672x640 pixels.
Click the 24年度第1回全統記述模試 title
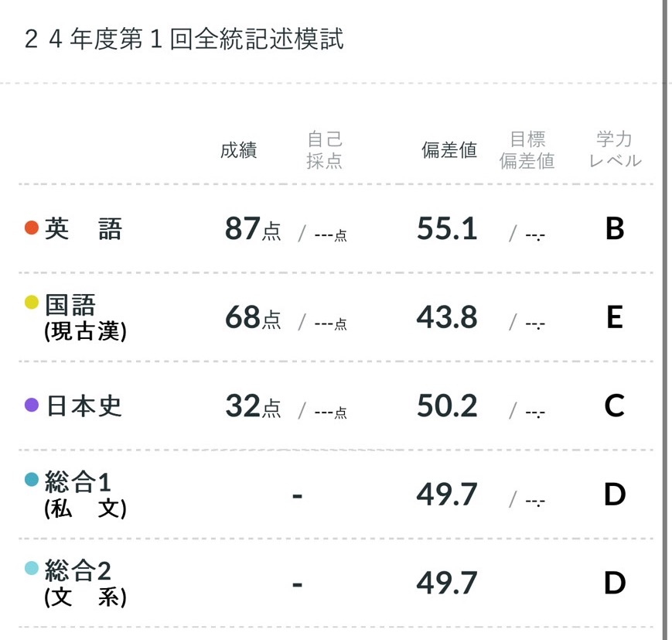click(x=184, y=39)
